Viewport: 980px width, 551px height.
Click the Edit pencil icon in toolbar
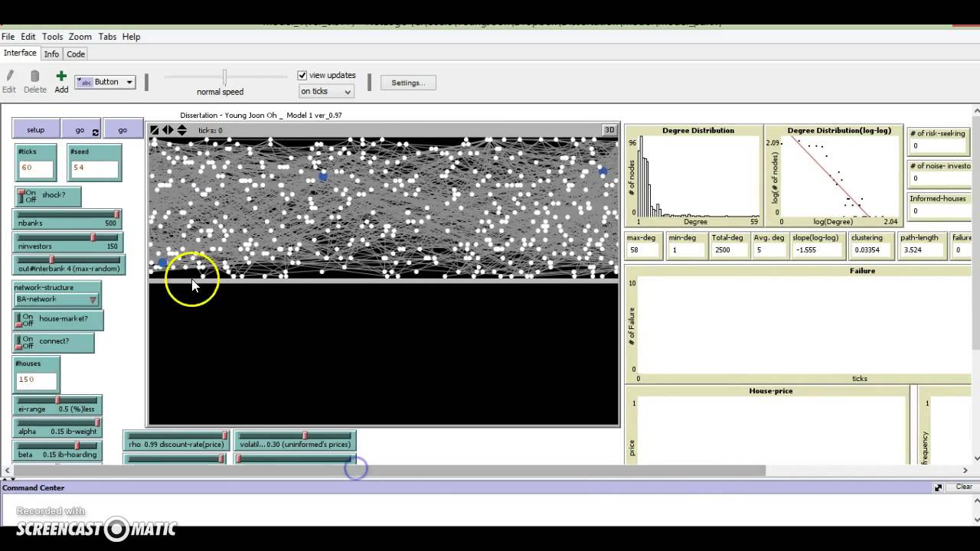10,76
